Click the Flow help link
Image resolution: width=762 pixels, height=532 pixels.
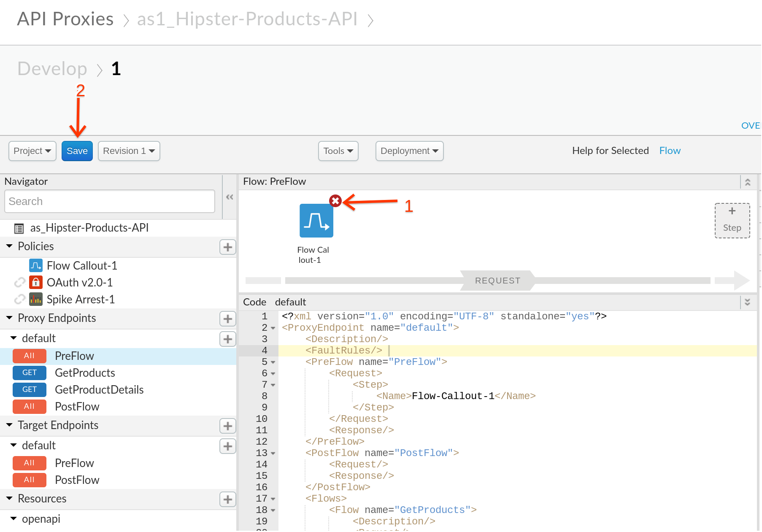coord(670,151)
